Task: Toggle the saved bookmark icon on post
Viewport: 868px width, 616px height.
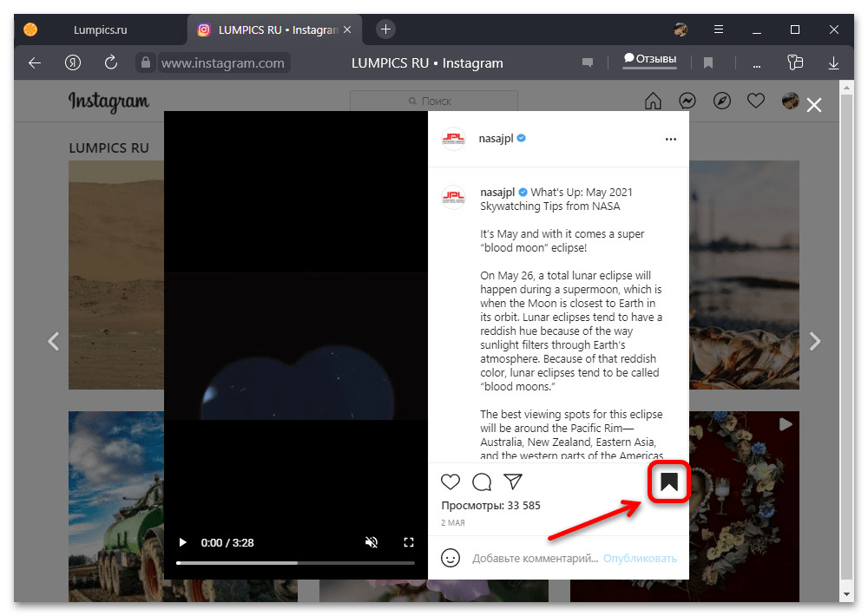Action: [668, 482]
